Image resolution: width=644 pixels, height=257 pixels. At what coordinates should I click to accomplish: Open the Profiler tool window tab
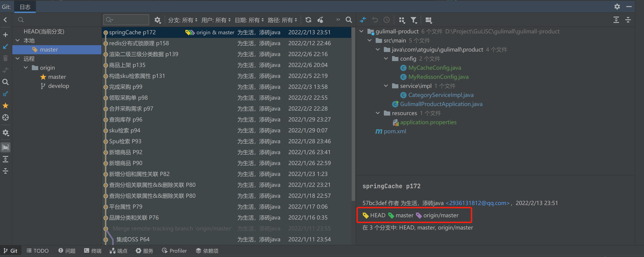(174, 251)
